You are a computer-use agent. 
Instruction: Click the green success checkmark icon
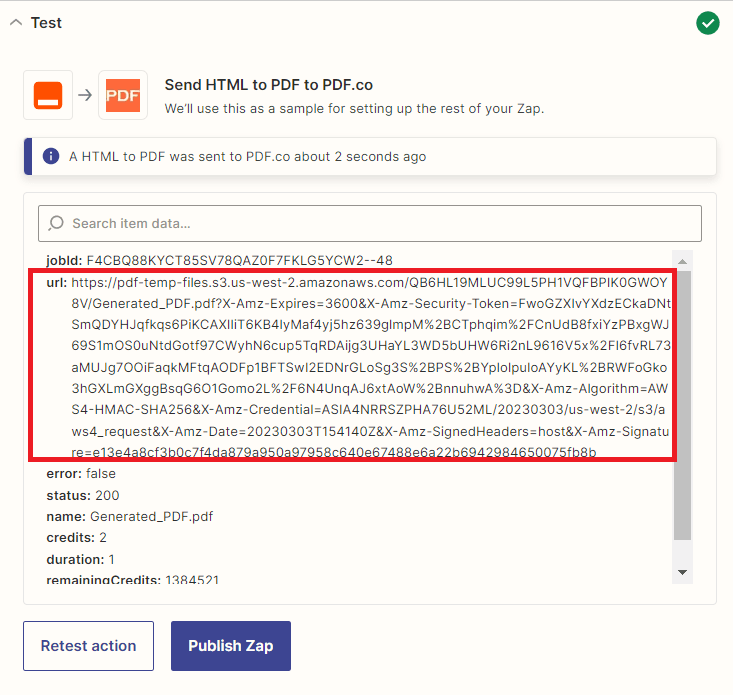[708, 23]
